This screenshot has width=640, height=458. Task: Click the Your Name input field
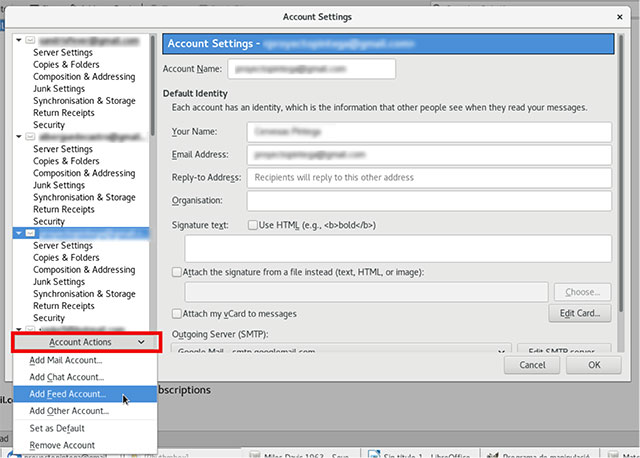pyautogui.click(x=429, y=131)
